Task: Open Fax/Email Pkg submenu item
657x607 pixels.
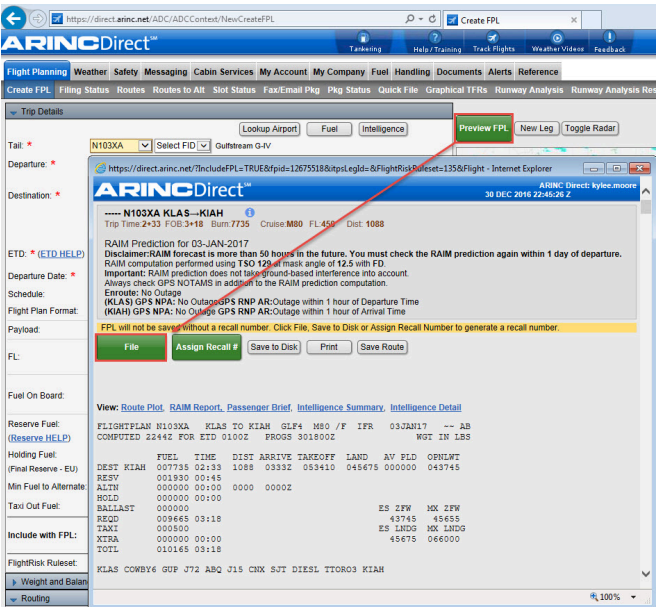Action: [x=291, y=90]
